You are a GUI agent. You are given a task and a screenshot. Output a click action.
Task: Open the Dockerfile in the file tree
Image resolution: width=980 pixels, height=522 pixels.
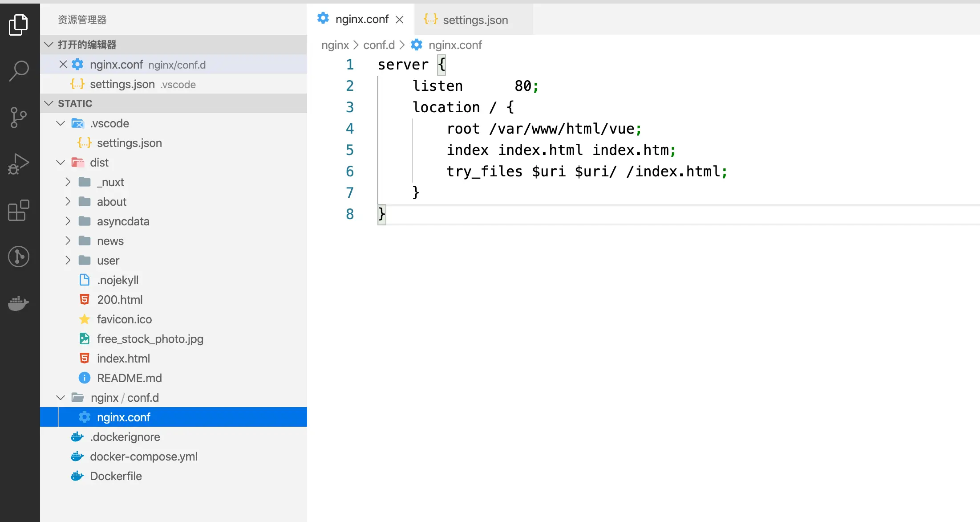tap(116, 476)
